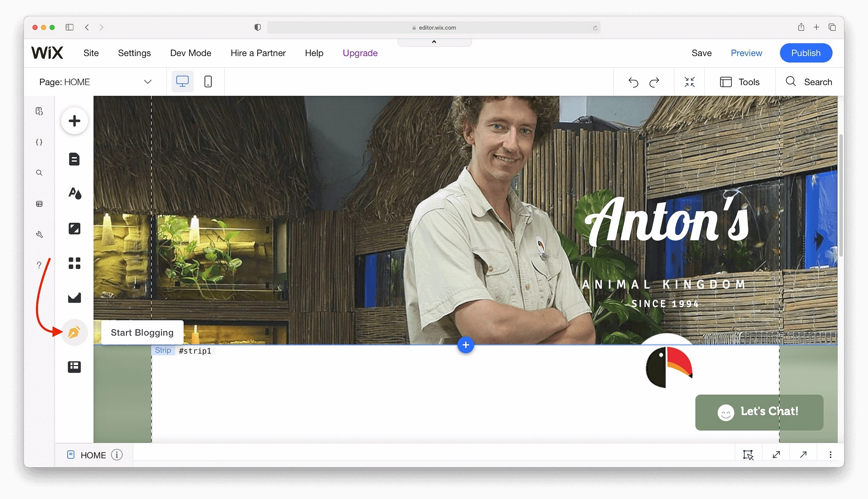This screenshot has width=868, height=499.
Task: Select the SINCE 1994 text
Action: coord(665,304)
